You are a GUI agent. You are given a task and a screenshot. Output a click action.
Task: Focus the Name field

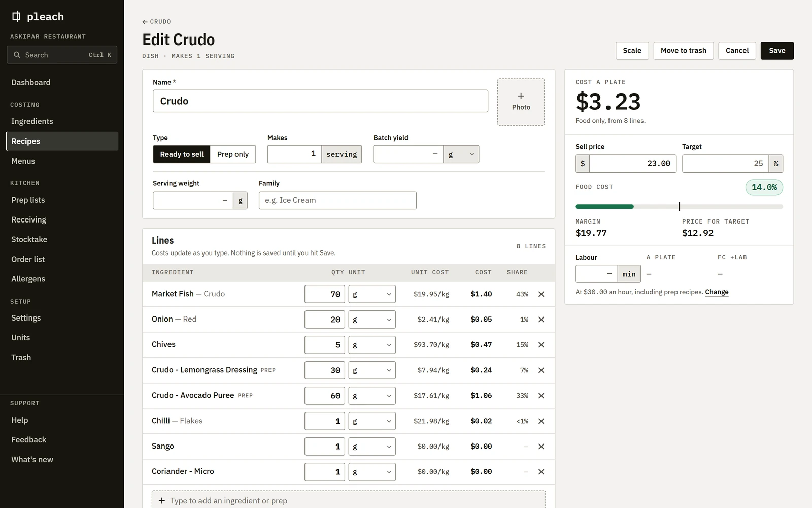tap(320, 101)
